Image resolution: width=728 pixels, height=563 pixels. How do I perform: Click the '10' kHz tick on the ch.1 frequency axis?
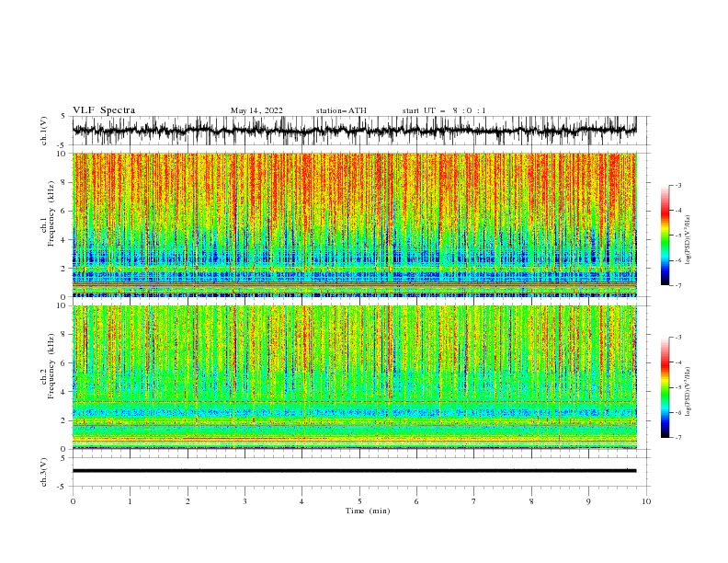pyautogui.click(x=63, y=154)
